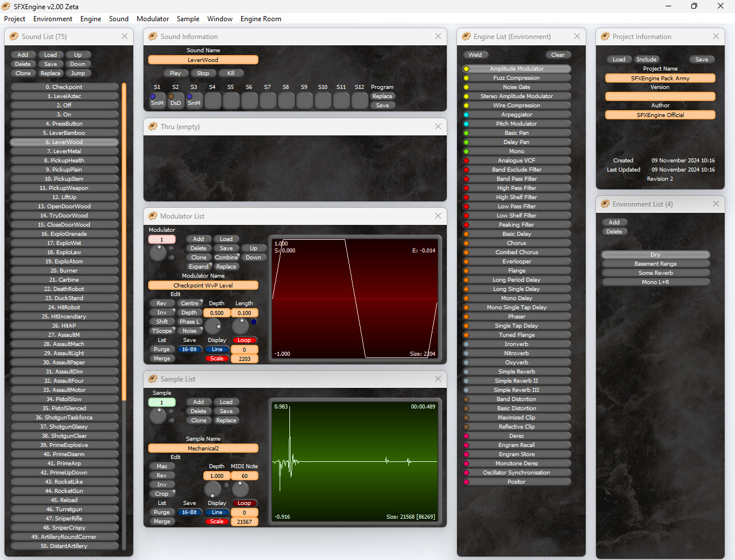Image resolution: width=735 pixels, height=560 pixels.
Task: Toggle the red Loop button in Modulator List
Action: (x=244, y=340)
